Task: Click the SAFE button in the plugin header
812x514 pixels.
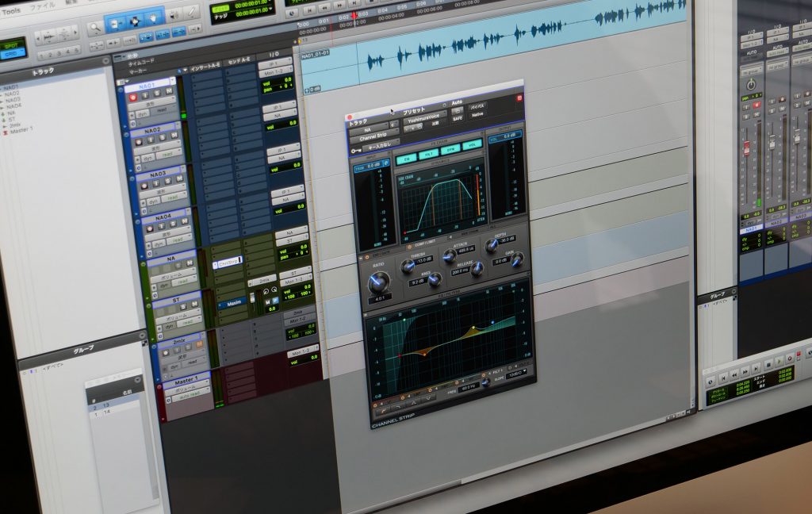Action: pyautogui.click(x=458, y=119)
